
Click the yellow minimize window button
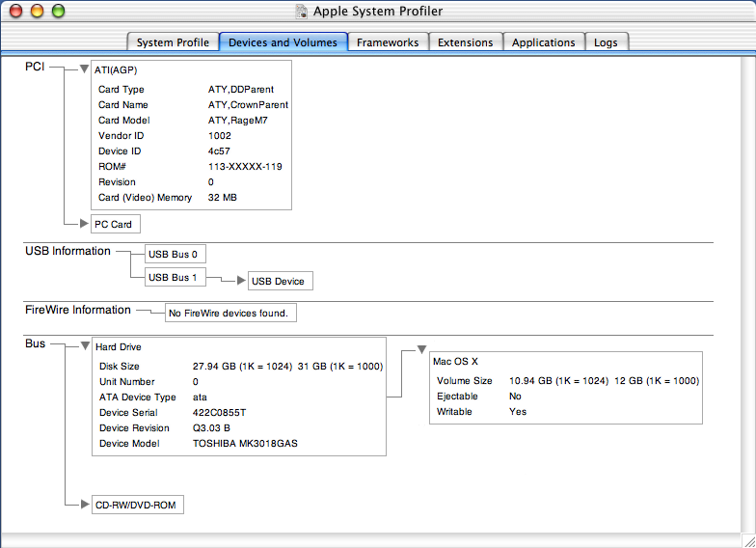tap(37, 11)
